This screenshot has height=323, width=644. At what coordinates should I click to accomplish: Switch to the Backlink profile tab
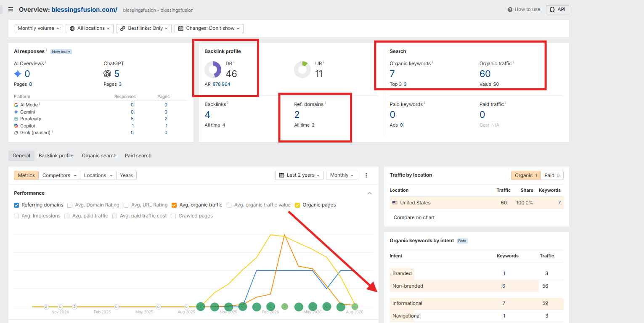click(x=56, y=156)
